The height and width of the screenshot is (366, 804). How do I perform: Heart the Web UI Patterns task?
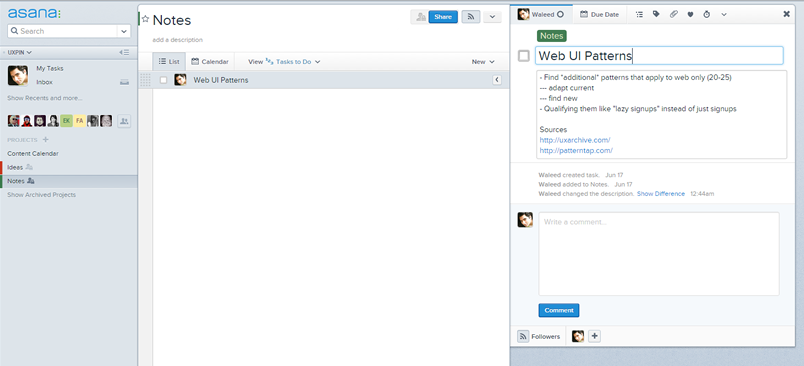tap(690, 14)
